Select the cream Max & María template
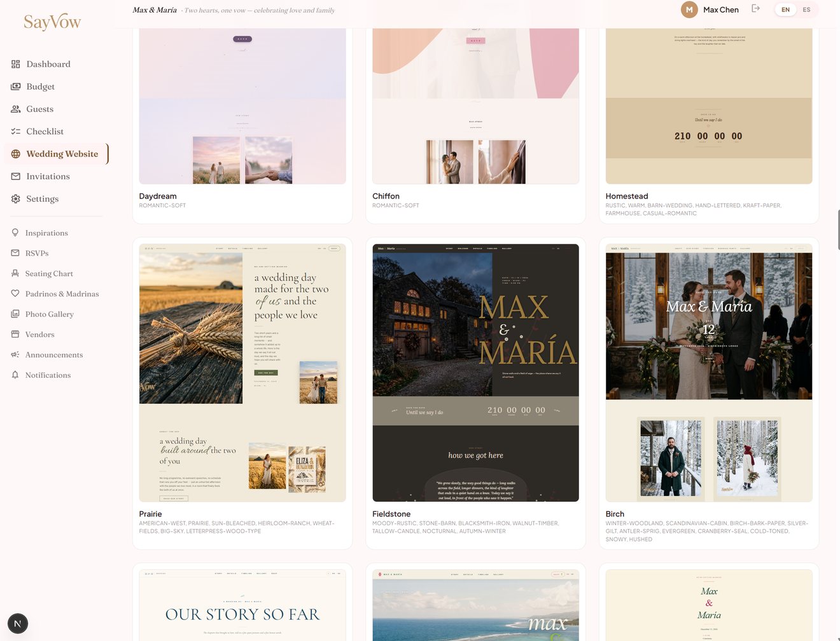 click(709, 605)
